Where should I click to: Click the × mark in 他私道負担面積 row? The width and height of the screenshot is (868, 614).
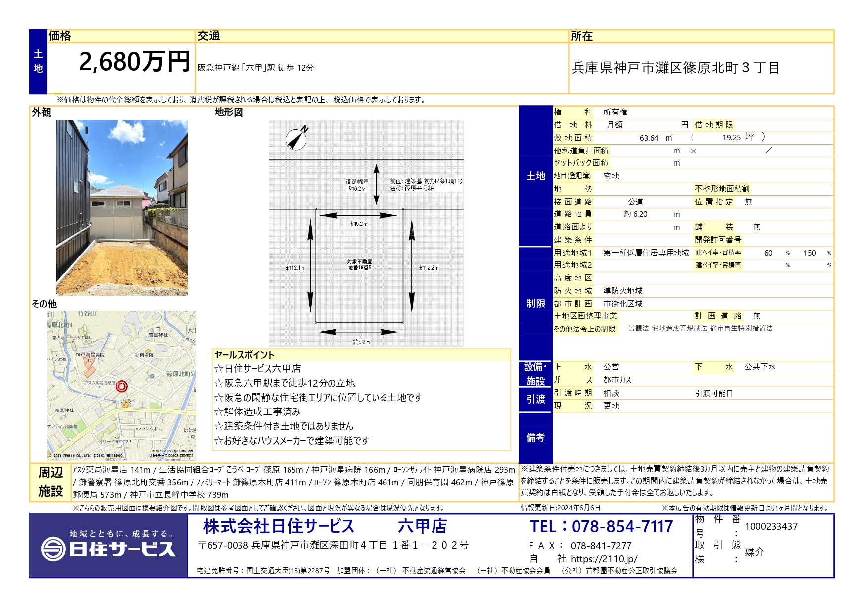(693, 151)
